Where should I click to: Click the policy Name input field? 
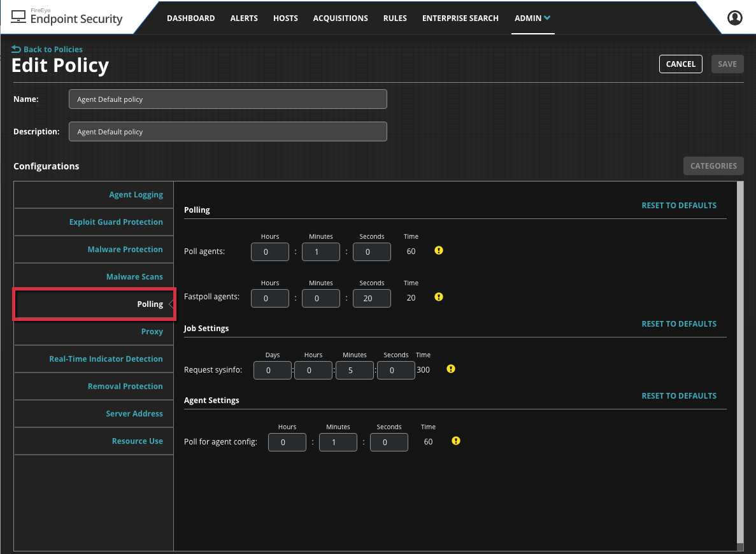227,99
